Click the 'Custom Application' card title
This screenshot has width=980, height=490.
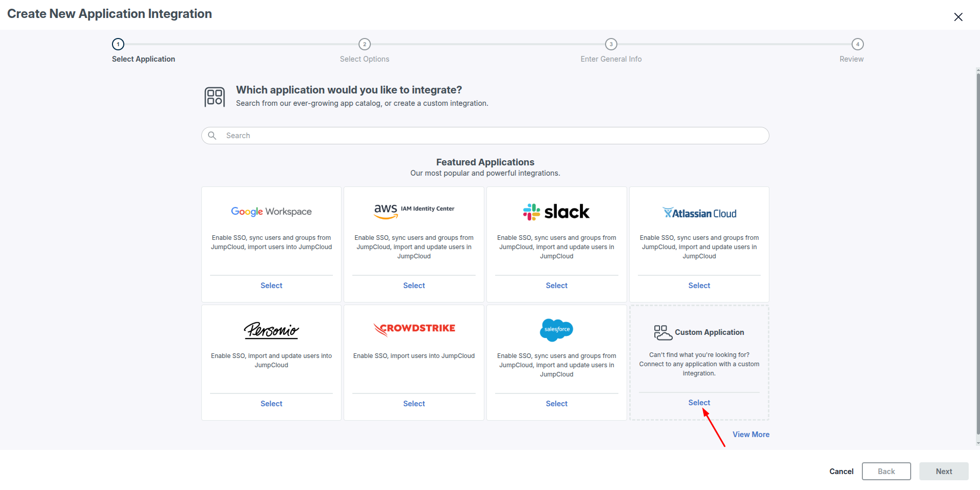[709, 332]
